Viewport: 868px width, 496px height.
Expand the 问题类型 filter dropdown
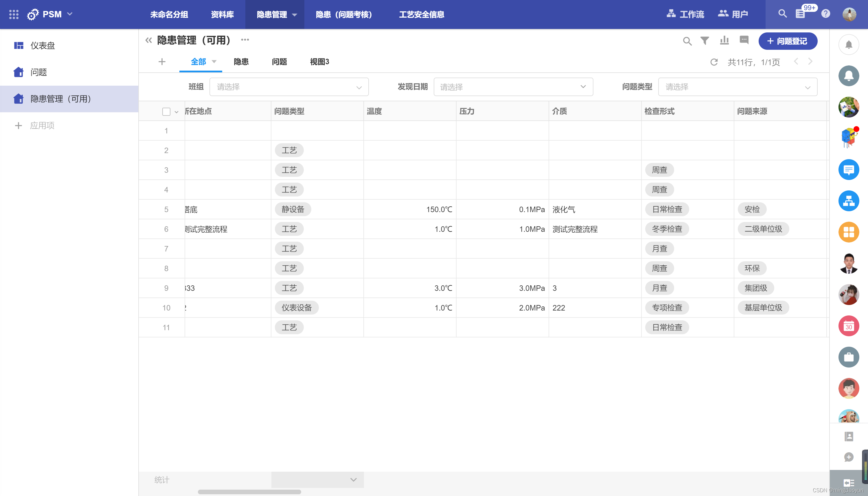click(x=737, y=87)
